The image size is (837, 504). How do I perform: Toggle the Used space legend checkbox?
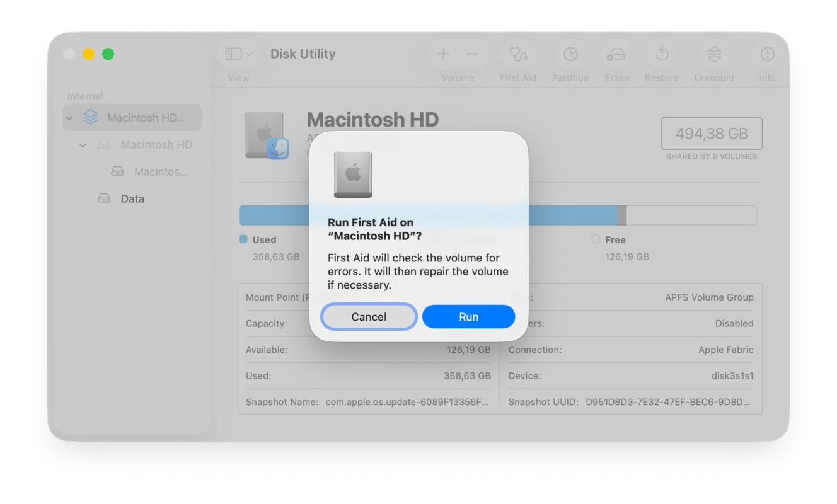[243, 239]
